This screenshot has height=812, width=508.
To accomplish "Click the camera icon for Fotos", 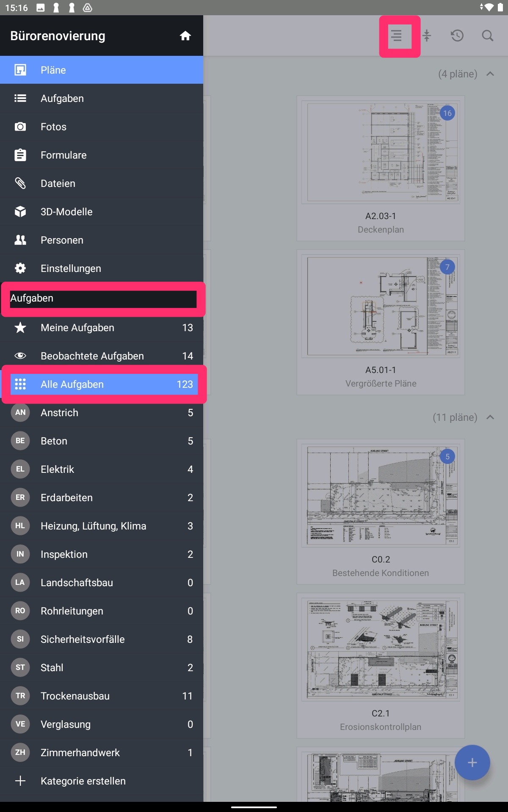I will point(20,126).
